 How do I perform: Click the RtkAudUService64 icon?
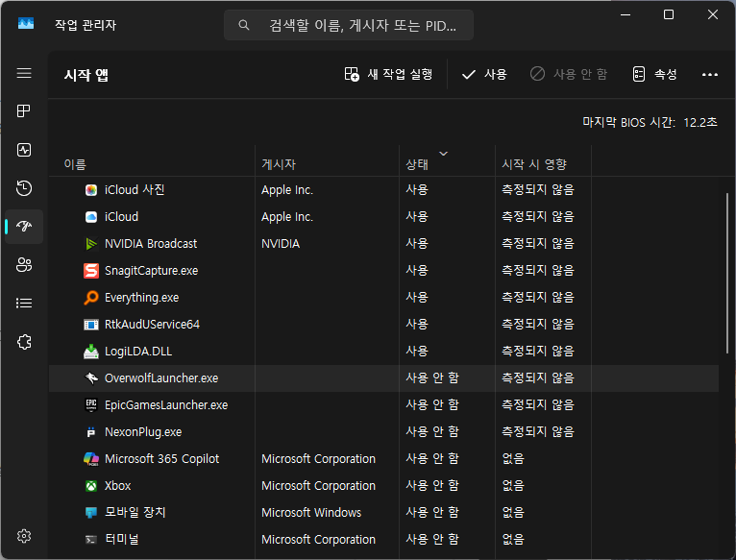[x=91, y=325]
